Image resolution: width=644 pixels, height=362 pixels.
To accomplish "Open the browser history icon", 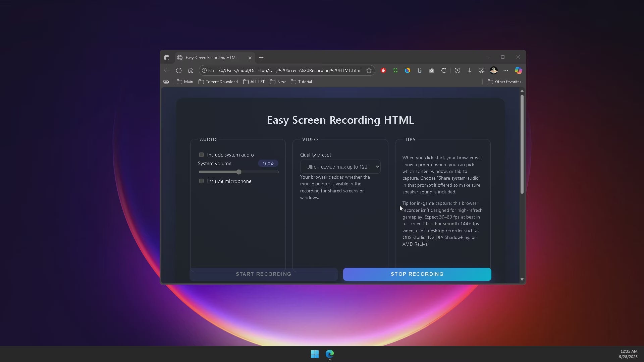I will point(457,70).
